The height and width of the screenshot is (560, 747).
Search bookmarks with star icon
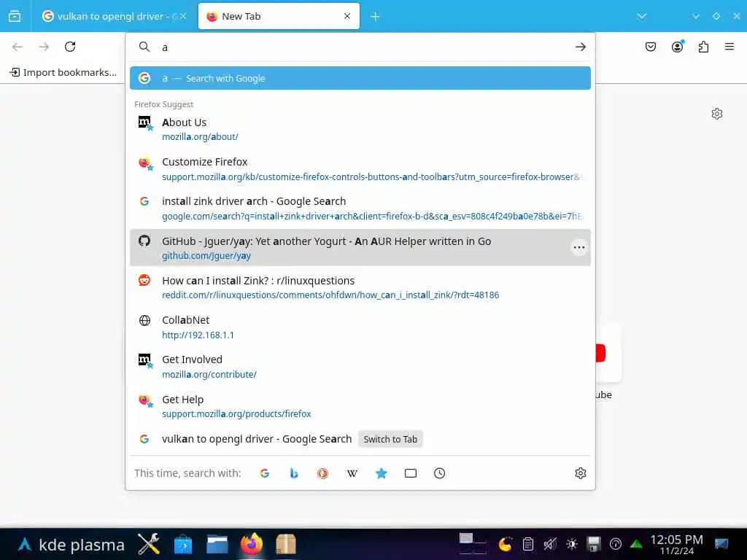pos(381,473)
